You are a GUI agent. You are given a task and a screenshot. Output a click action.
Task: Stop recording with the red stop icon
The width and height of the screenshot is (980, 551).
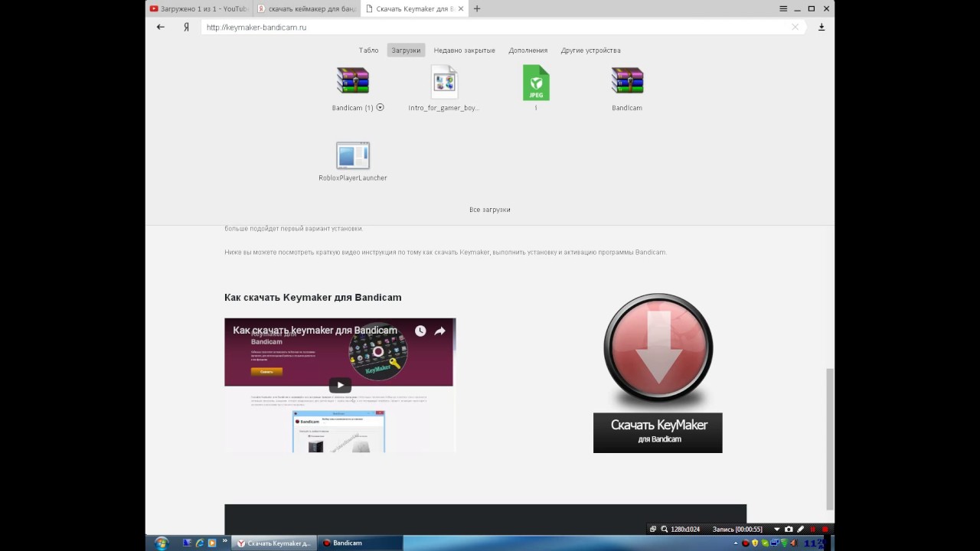[x=825, y=530]
